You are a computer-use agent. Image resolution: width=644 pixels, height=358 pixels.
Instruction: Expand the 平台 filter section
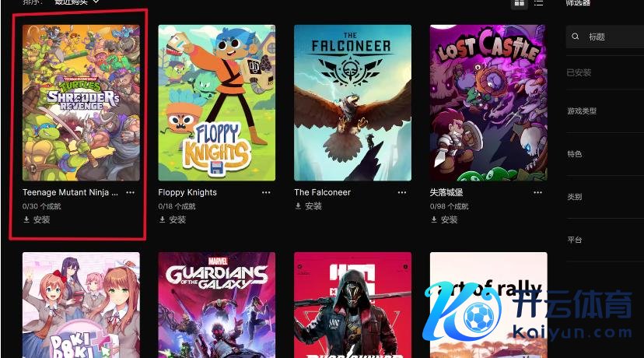(x=604, y=240)
